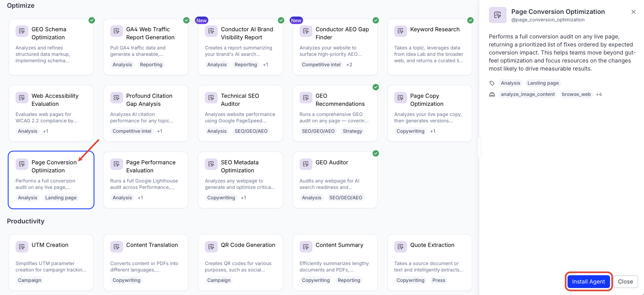Click the New badge on Conductor AEO Gap Finder

point(296,20)
